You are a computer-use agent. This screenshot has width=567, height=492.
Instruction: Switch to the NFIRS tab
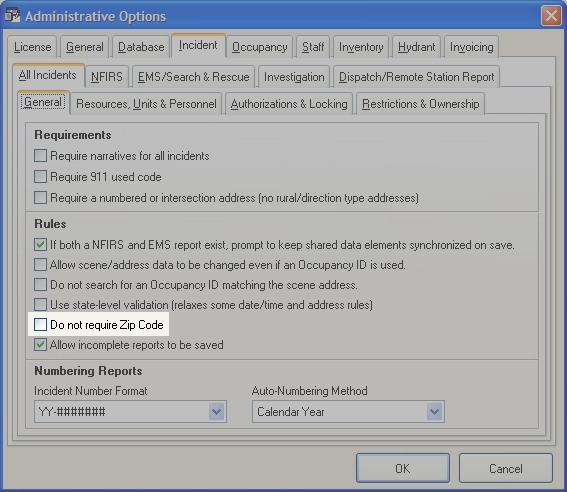107,77
